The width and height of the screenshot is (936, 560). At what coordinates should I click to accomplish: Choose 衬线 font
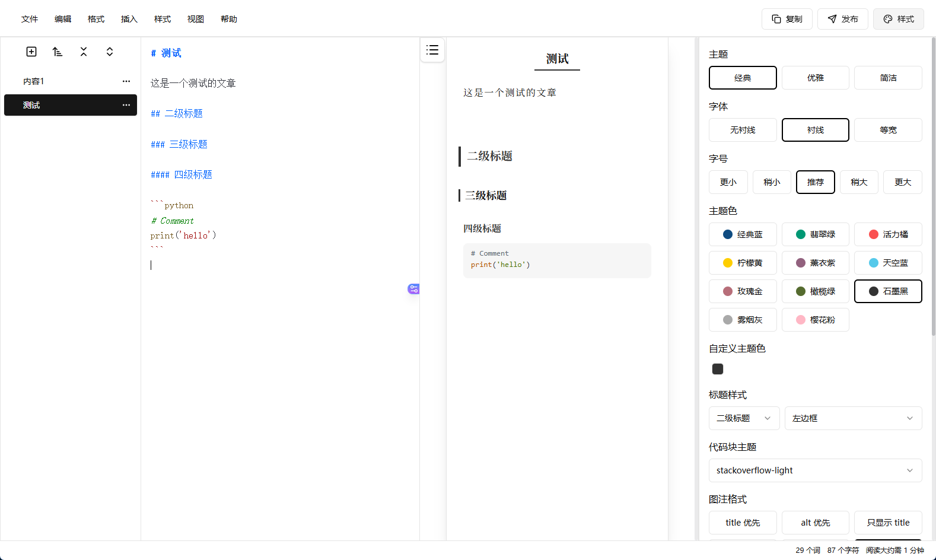816,130
